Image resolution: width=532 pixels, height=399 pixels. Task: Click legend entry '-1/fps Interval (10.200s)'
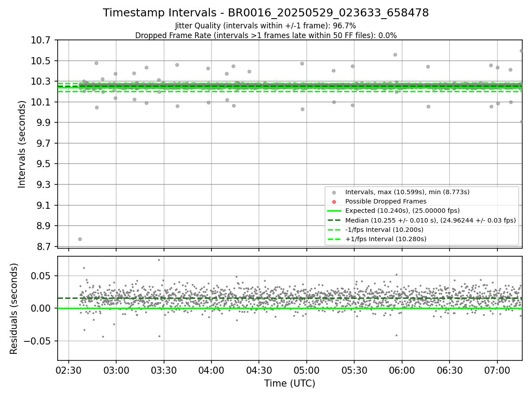pyautogui.click(x=384, y=230)
